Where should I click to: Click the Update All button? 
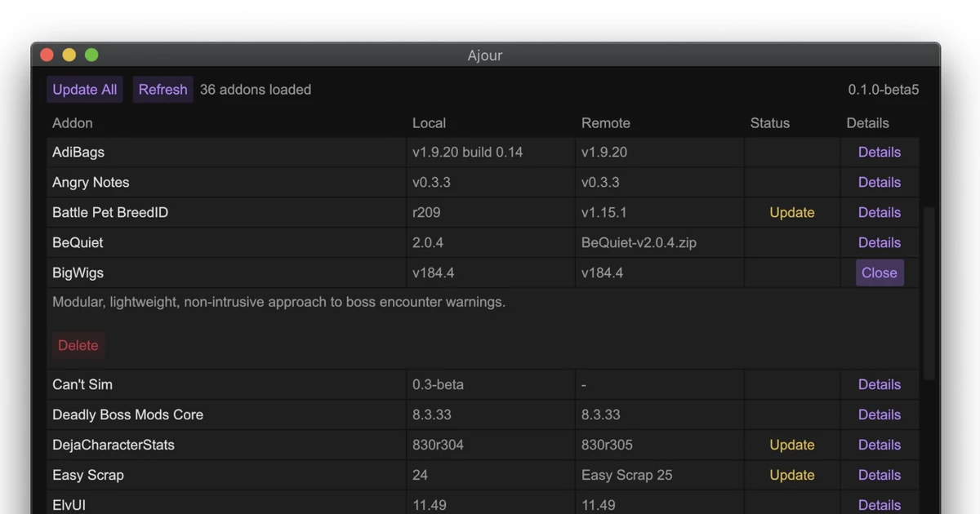coord(84,89)
